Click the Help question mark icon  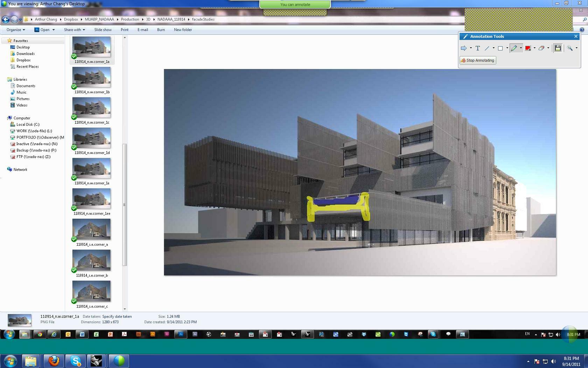(582, 30)
